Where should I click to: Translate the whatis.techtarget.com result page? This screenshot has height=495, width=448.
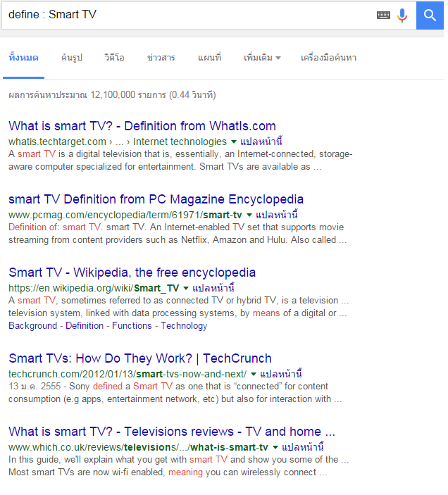(261, 142)
